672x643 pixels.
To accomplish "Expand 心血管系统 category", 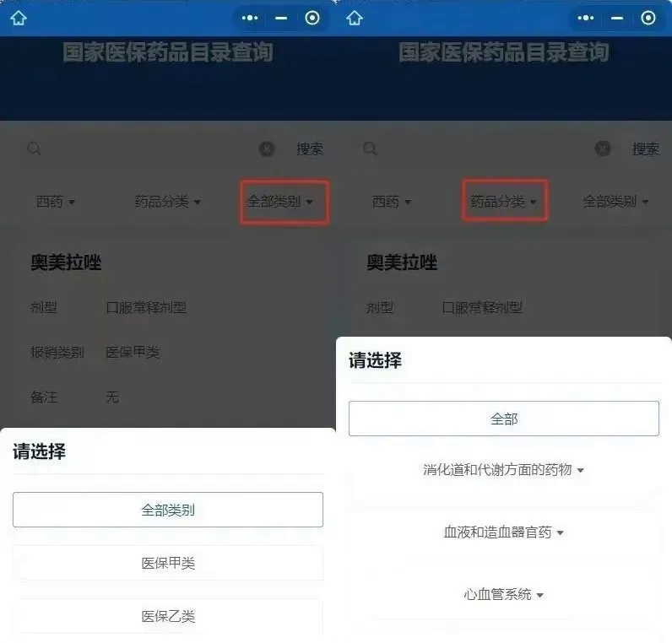I will coord(504,594).
